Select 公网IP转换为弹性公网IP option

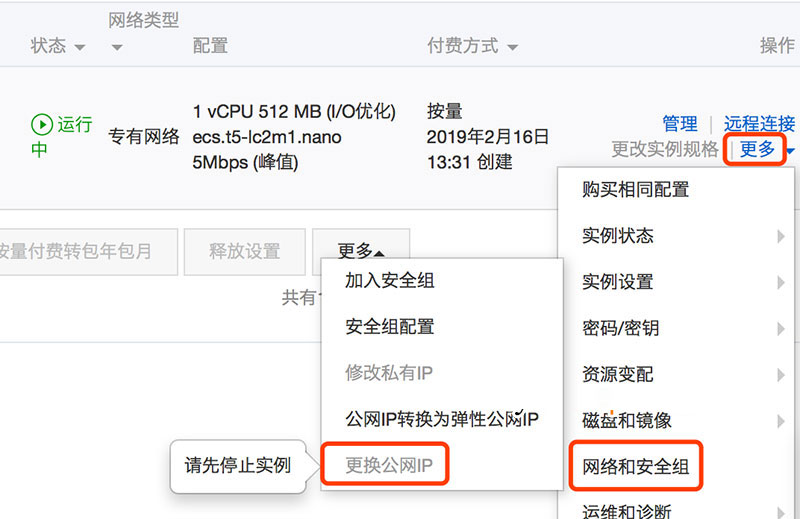(442, 419)
